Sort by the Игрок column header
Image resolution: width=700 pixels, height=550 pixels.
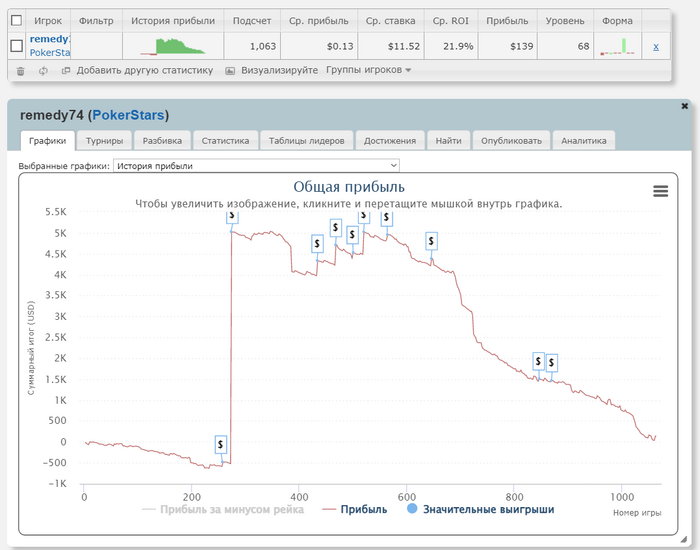[x=48, y=21]
